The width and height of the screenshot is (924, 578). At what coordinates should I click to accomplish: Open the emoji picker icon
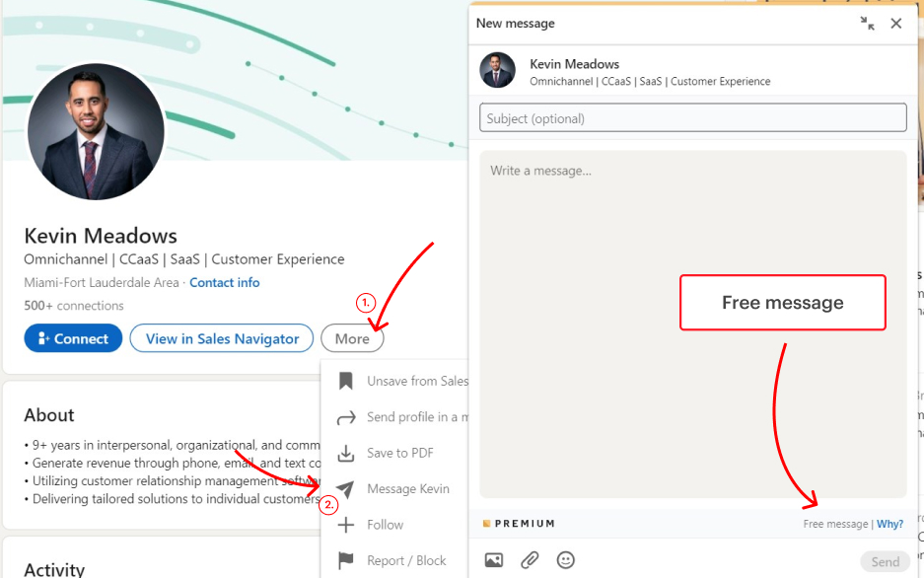point(565,560)
